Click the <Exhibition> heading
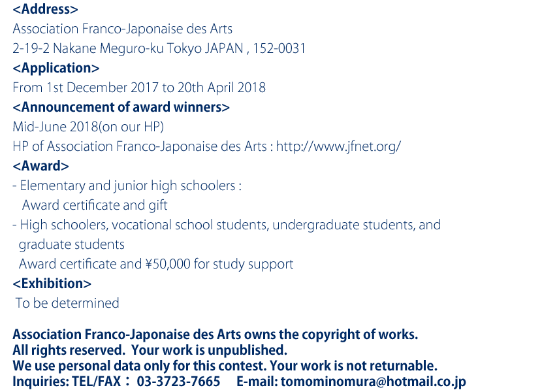Screen dimensions: 542x392 (x=52, y=284)
